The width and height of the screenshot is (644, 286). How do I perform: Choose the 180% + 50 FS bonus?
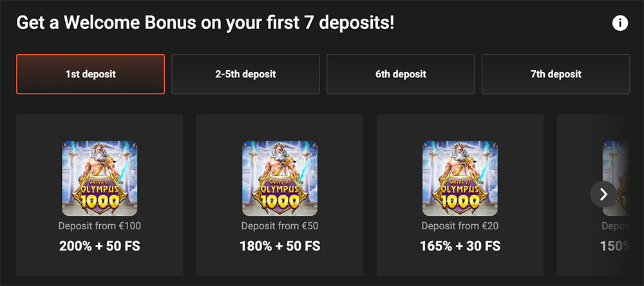pyautogui.click(x=280, y=245)
